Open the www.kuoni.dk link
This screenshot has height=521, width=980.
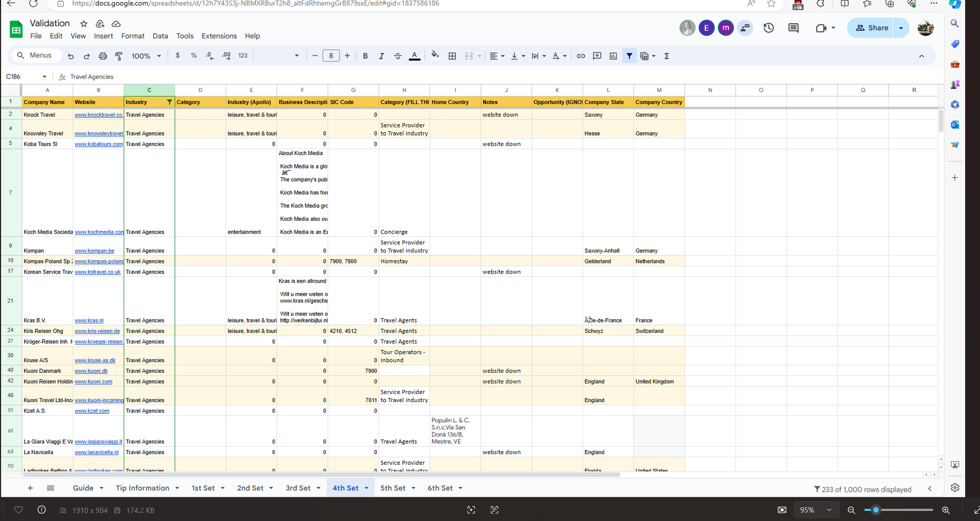click(x=91, y=371)
